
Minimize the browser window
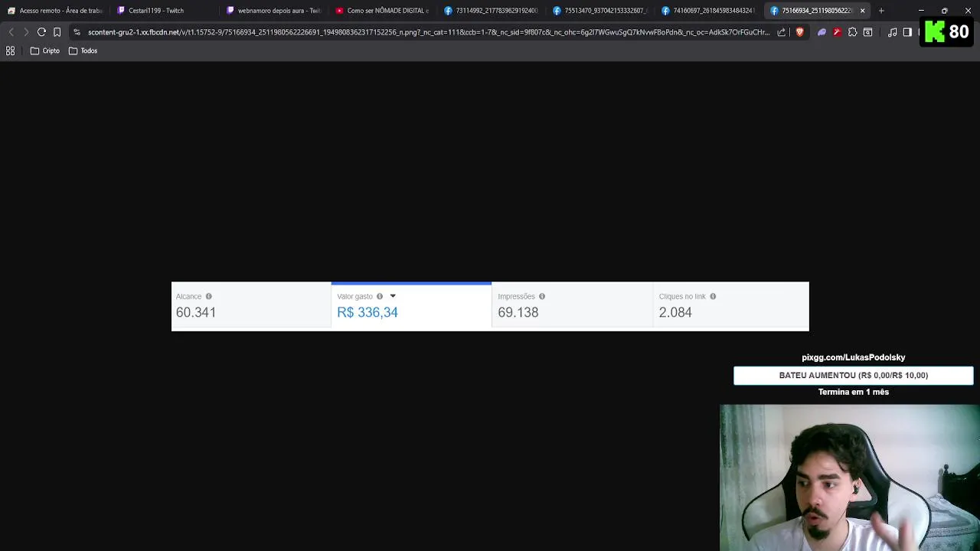click(x=921, y=11)
